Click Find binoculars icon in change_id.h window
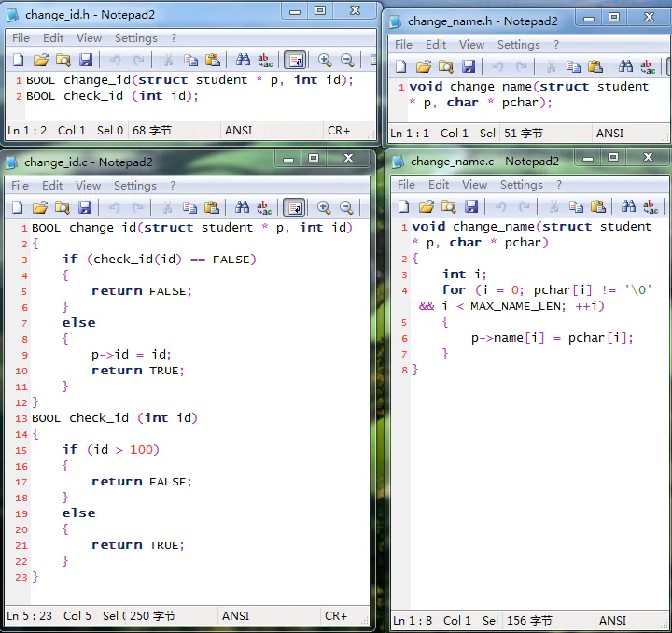Screen dimensions: 672x633 (x=243, y=60)
